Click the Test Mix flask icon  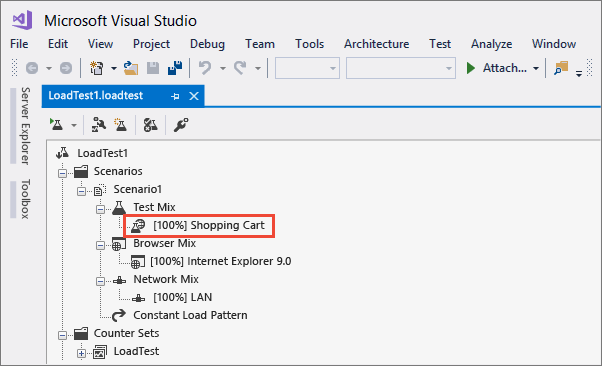coord(119,207)
